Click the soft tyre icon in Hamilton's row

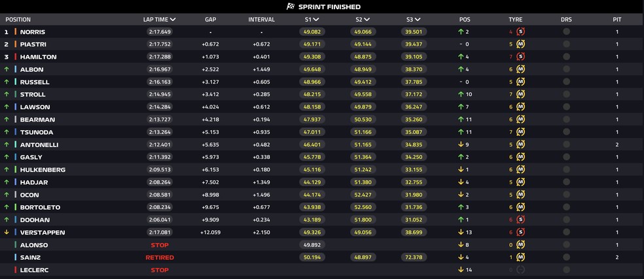point(521,57)
